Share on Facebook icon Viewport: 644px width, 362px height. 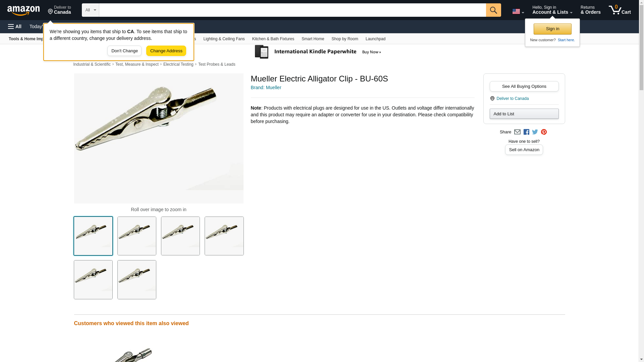point(526,132)
